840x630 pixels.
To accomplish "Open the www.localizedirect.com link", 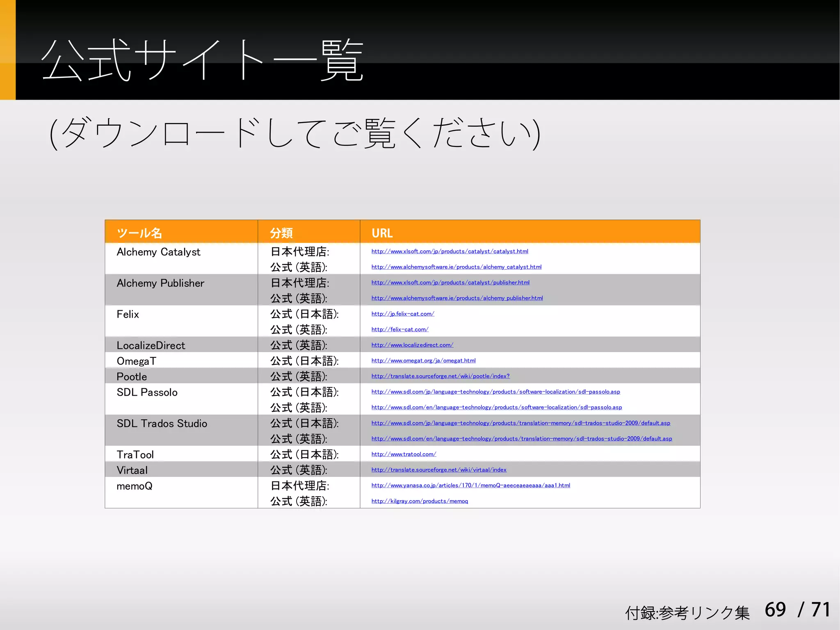I will (x=412, y=345).
